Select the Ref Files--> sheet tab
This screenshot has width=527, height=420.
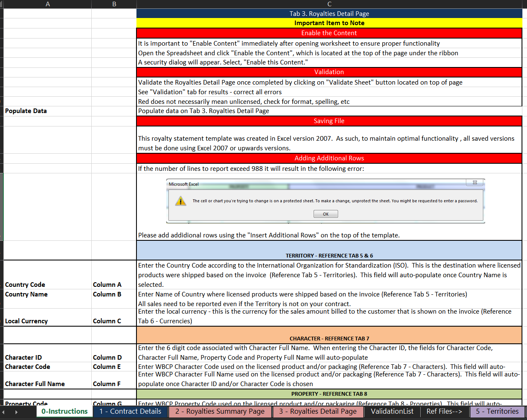tap(444, 411)
